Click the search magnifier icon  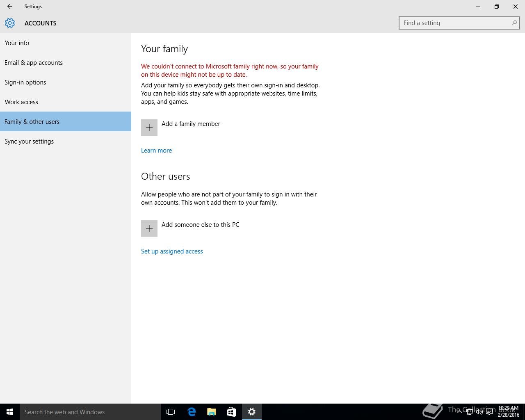tap(514, 23)
